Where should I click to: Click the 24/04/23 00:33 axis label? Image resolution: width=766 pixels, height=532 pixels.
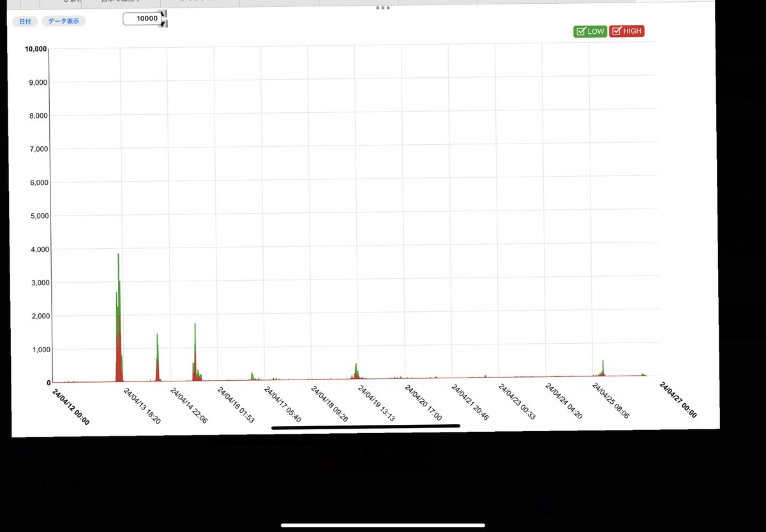click(x=516, y=401)
